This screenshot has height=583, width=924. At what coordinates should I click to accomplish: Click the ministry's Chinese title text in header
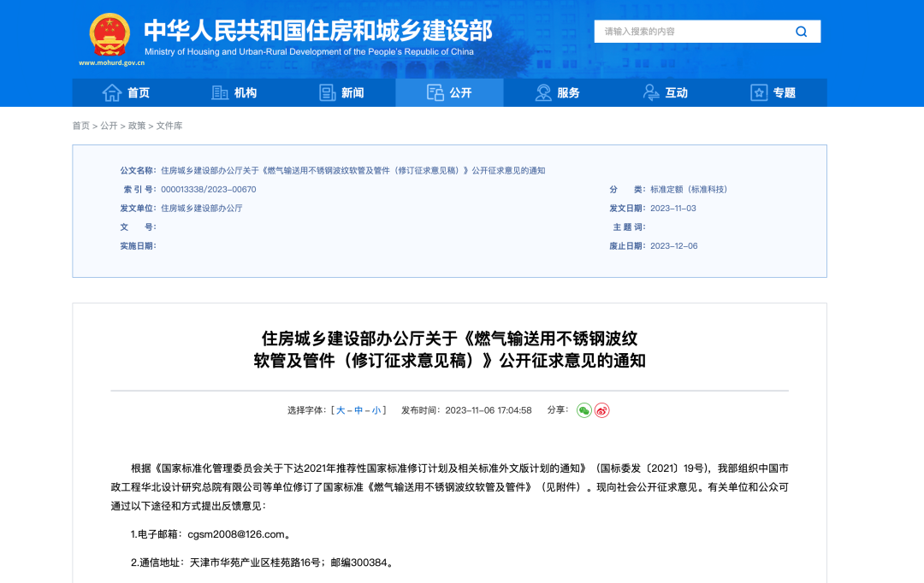(317, 30)
